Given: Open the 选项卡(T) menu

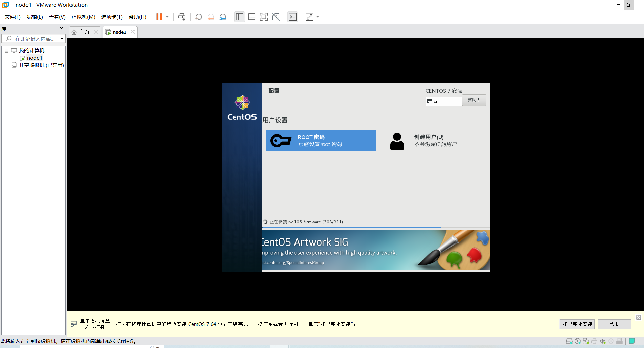Looking at the screenshot, I should click(x=112, y=17).
